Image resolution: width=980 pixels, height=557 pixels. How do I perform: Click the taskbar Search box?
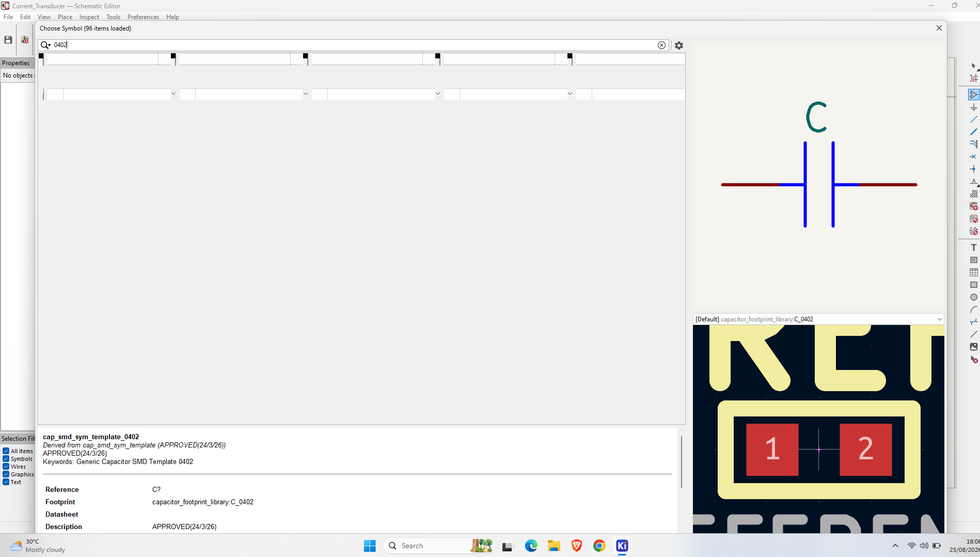click(439, 546)
